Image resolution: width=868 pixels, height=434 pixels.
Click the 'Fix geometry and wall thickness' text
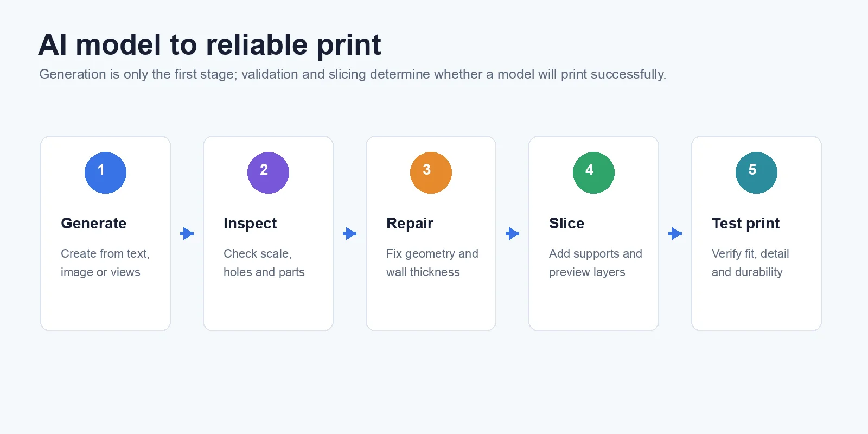pyautogui.click(x=432, y=263)
